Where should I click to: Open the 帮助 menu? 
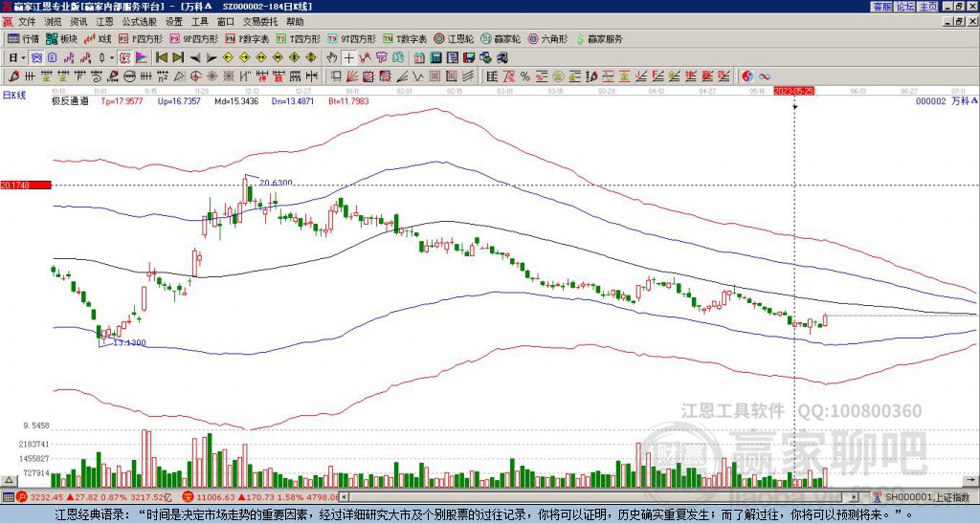[295, 22]
